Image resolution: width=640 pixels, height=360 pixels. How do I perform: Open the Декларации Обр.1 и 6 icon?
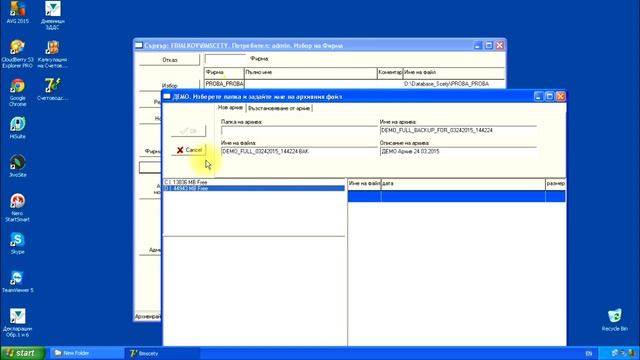point(18,323)
